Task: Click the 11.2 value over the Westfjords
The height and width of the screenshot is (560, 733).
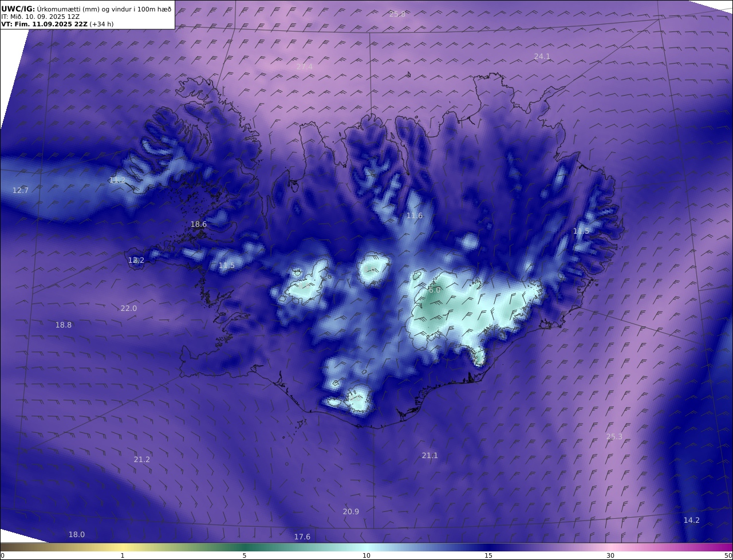Action: [x=117, y=180]
